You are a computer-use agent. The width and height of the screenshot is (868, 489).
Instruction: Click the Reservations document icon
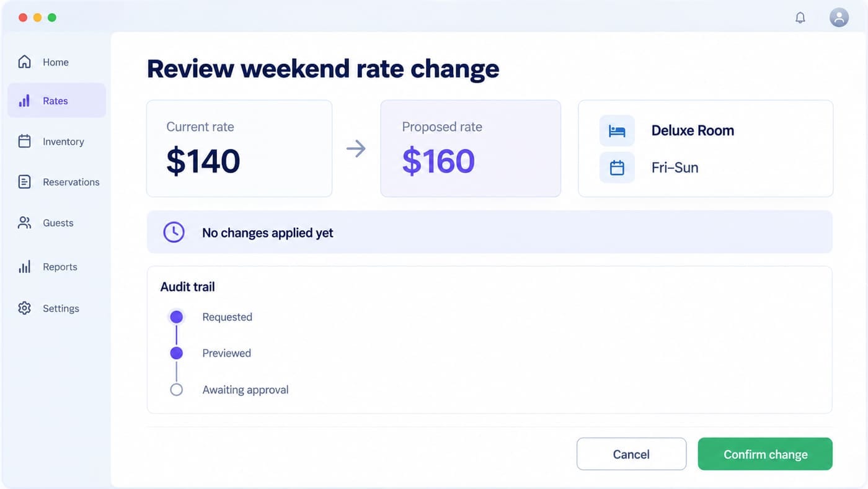click(24, 182)
